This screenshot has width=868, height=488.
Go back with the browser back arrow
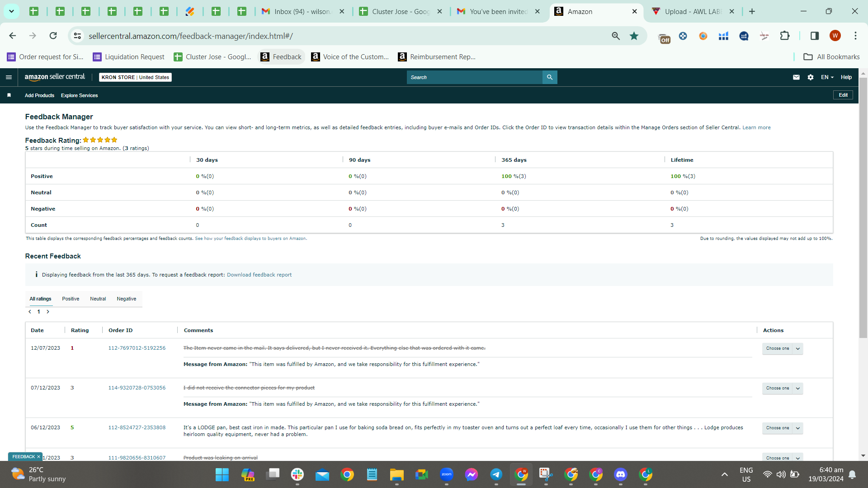[13, 36]
